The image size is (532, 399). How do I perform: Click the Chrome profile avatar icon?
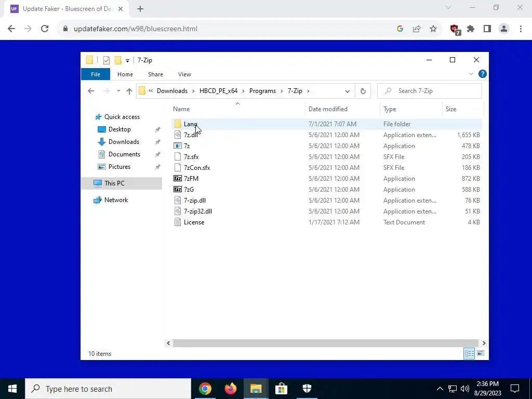504,29
